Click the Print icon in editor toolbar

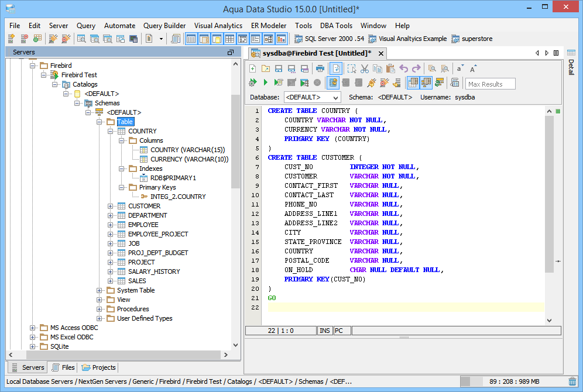320,68
